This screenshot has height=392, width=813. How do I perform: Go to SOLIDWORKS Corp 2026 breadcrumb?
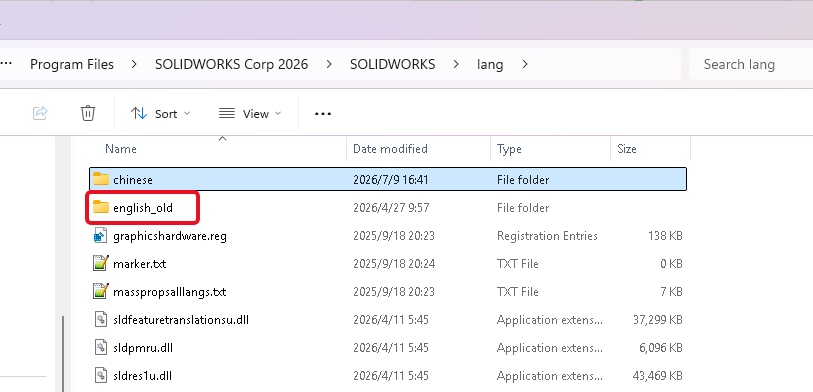(x=231, y=64)
